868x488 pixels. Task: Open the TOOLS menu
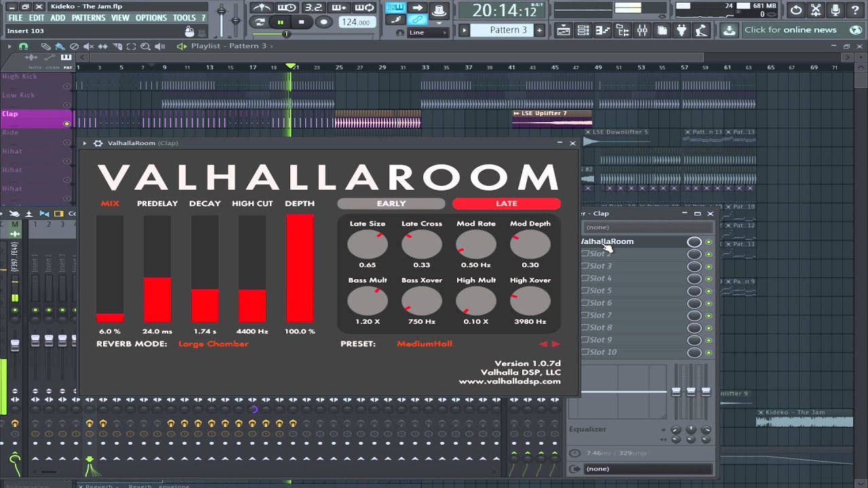[184, 18]
